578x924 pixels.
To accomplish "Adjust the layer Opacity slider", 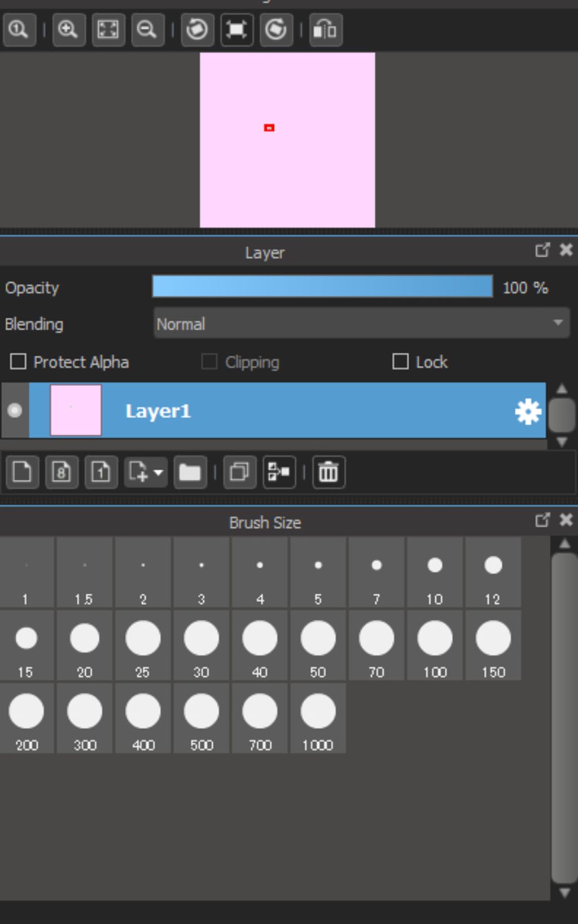I will (322, 287).
